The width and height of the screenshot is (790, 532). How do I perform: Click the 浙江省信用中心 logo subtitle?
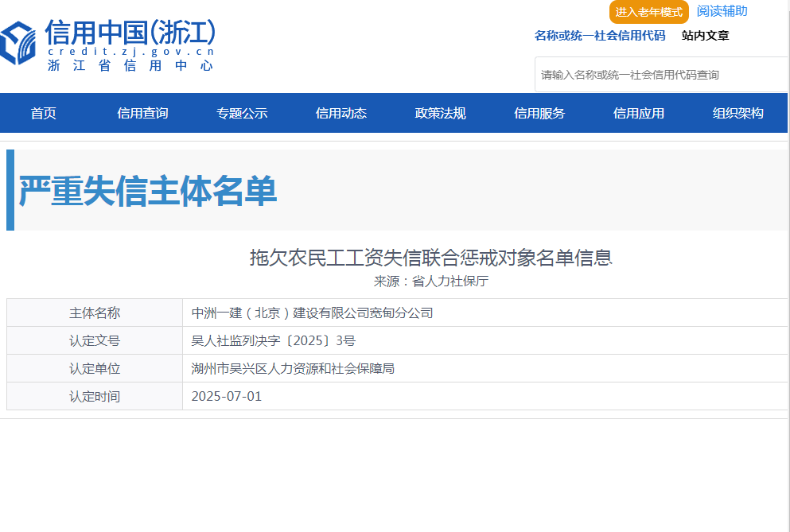pyautogui.click(x=130, y=65)
